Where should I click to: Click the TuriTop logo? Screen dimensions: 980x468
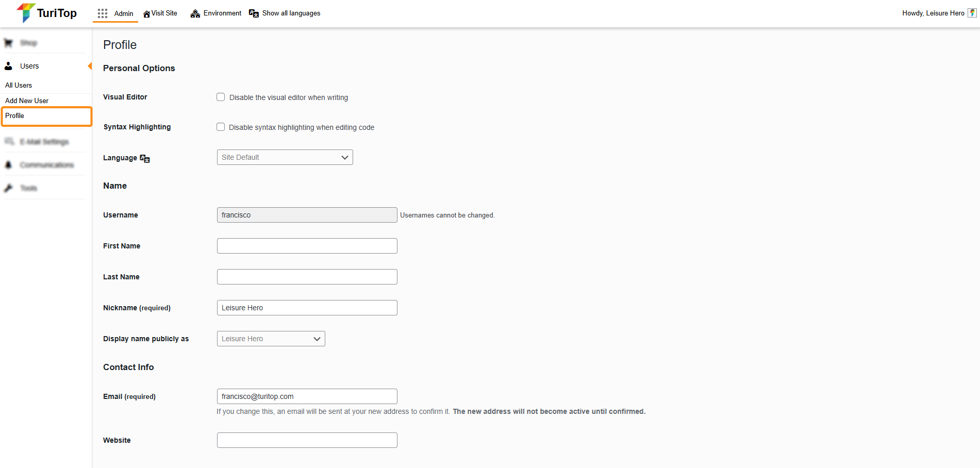click(x=46, y=13)
